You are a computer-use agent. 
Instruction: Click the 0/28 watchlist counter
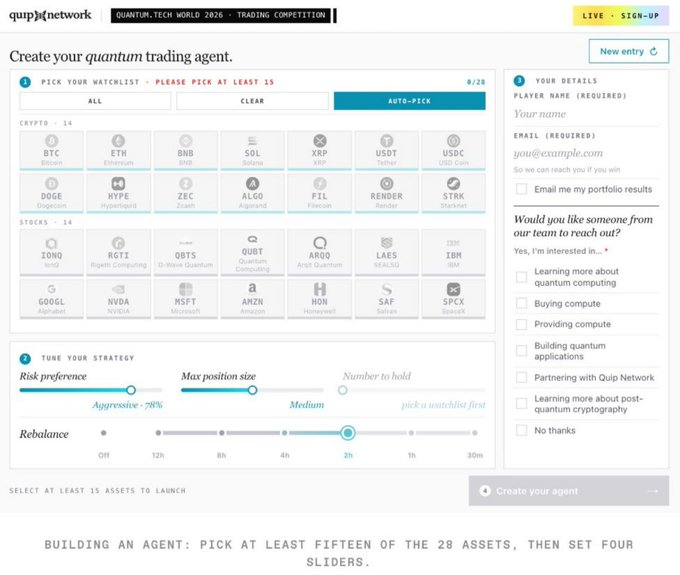(x=476, y=82)
